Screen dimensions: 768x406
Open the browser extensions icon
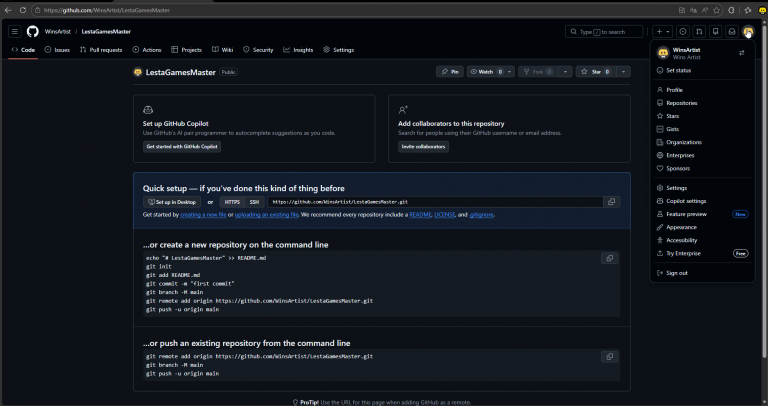click(731, 10)
